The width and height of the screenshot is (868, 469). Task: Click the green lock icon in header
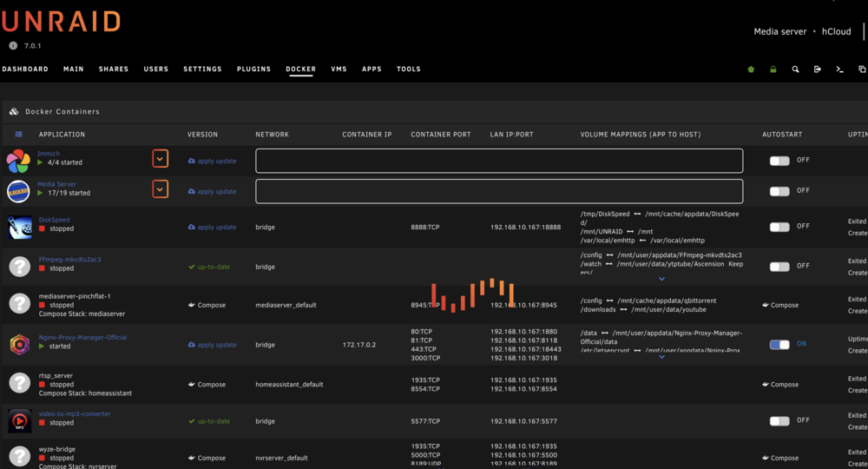coord(773,69)
